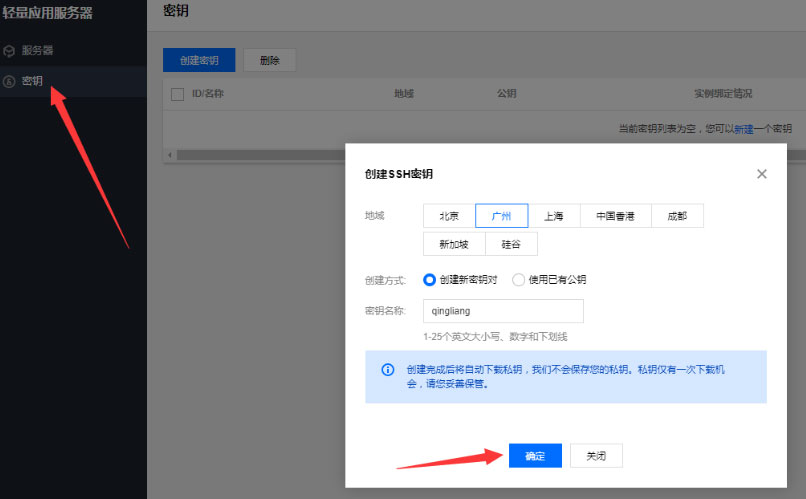Image resolution: width=806 pixels, height=499 pixels.
Task: Tick the select-all checkbox beside ID/名称
Action: (177, 94)
